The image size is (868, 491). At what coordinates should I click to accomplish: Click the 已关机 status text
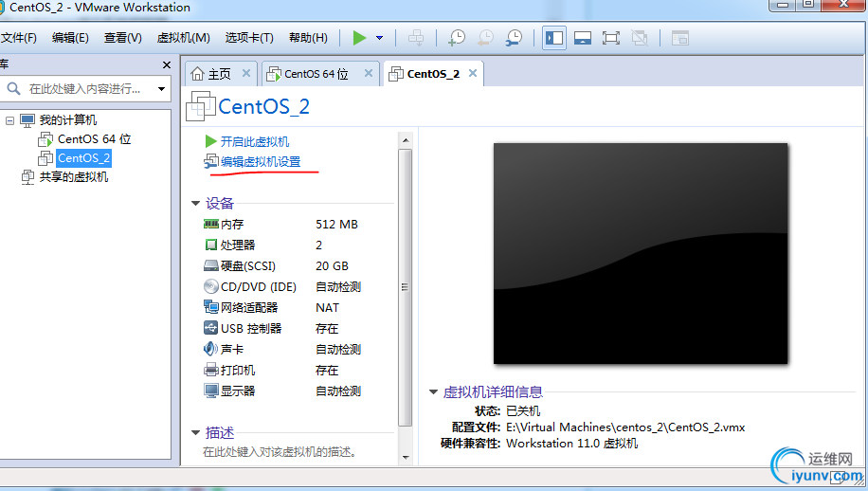pos(523,411)
